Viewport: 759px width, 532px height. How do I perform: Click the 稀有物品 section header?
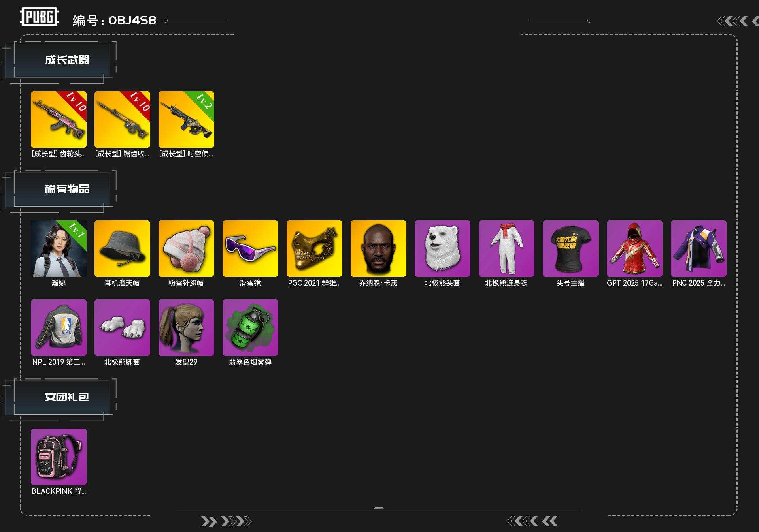click(x=67, y=189)
